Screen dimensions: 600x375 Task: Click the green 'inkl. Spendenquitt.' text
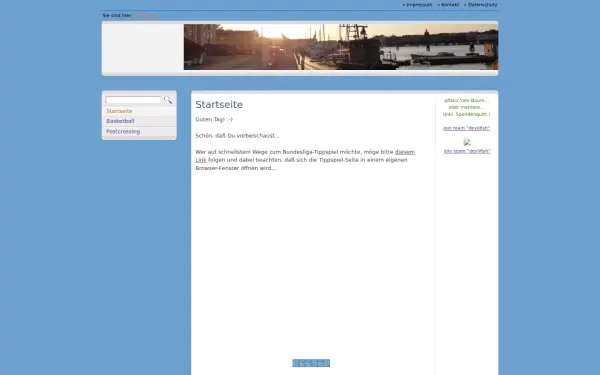466,114
